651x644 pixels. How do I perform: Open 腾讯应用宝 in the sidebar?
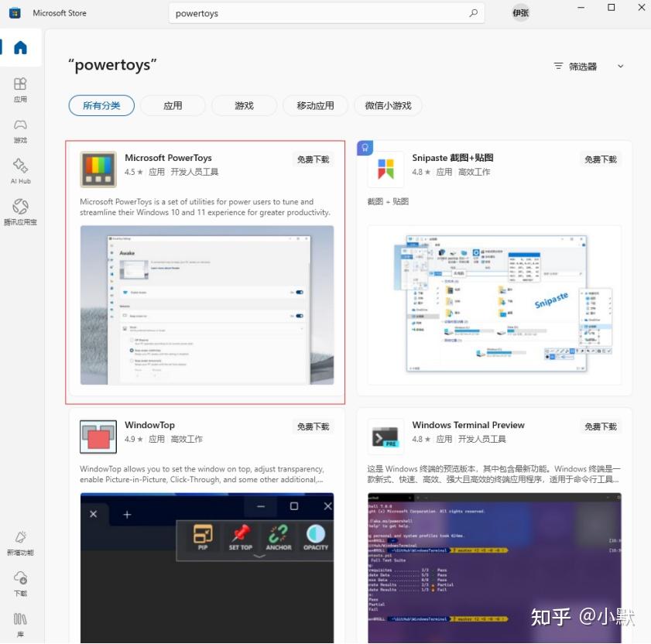(20, 212)
